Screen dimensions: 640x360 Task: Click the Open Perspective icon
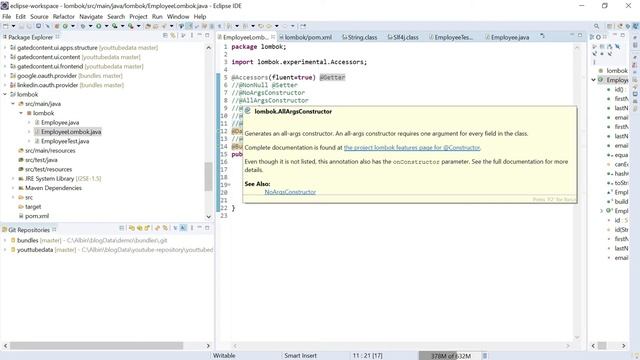tap(609, 26)
